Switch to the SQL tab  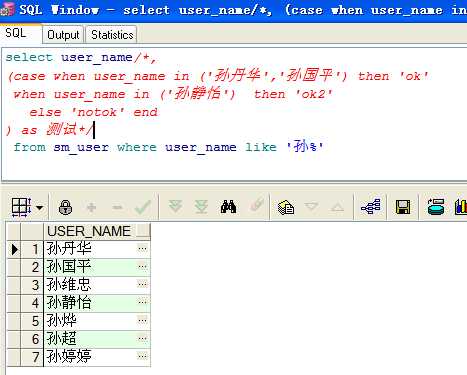[x=16, y=33]
